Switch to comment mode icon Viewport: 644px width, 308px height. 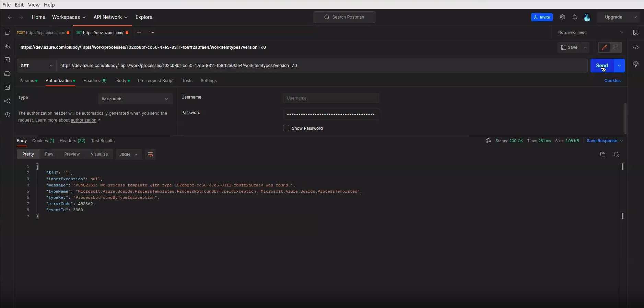click(616, 47)
